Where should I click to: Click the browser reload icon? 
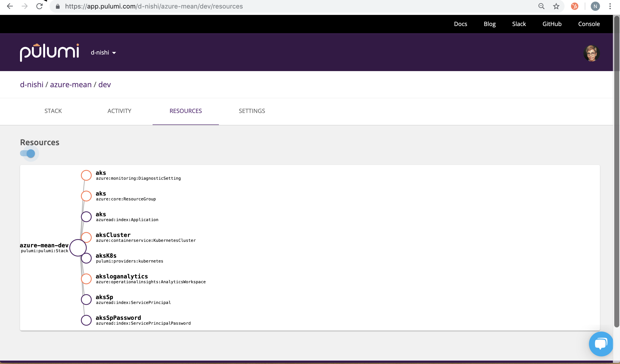pyautogui.click(x=39, y=6)
